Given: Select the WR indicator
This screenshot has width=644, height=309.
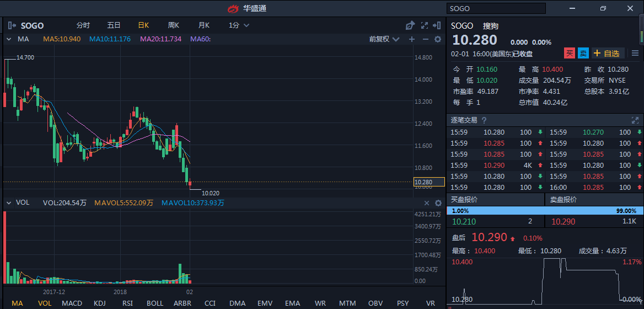Looking at the screenshot, I should pyautogui.click(x=320, y=303).
